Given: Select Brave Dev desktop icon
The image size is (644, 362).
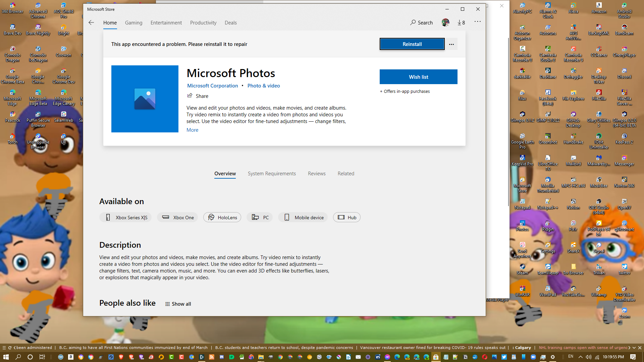Looking at the screenshot, I should tap(12, 30).
